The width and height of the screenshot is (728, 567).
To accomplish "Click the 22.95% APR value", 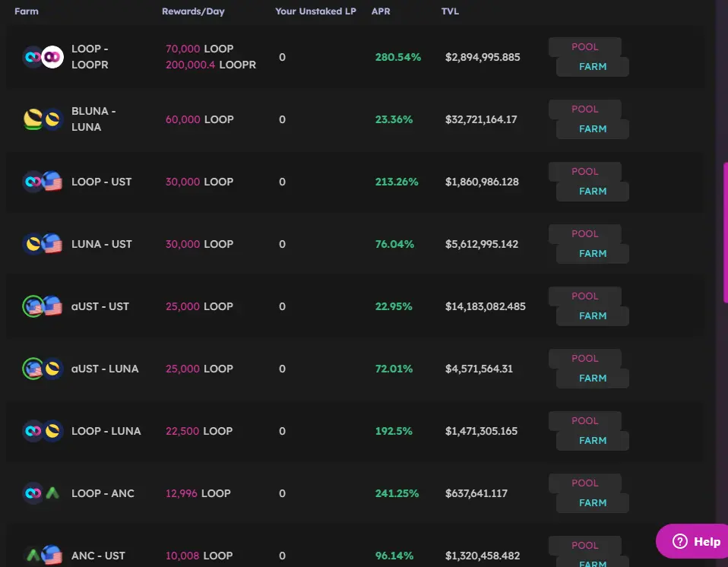I will (393, 306).
